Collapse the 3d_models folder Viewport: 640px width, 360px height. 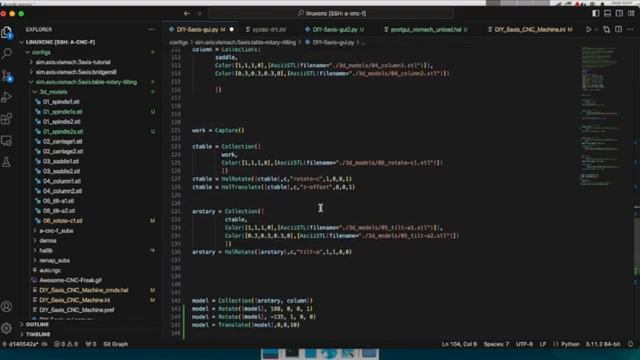(x=35, y=92)
